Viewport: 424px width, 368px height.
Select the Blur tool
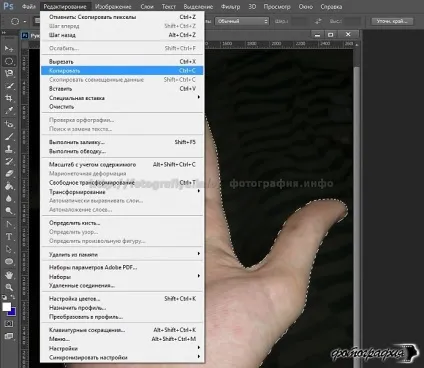[x=9, y=199]
